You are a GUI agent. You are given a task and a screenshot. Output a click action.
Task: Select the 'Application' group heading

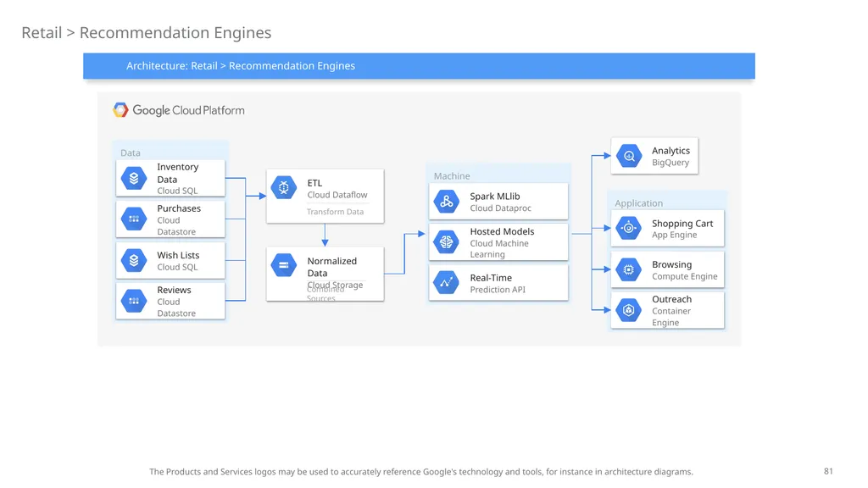[x=638, y=203]
